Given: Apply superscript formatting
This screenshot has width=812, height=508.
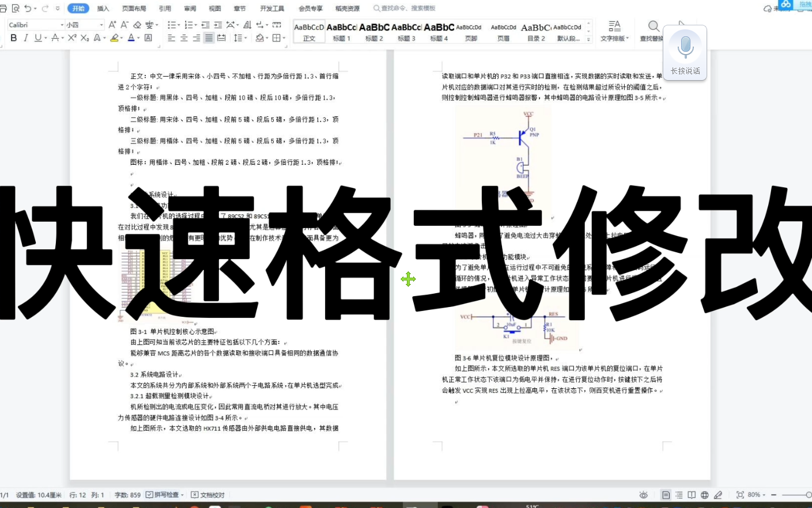Looking at the screenshot, I should [x=71, y=37].
